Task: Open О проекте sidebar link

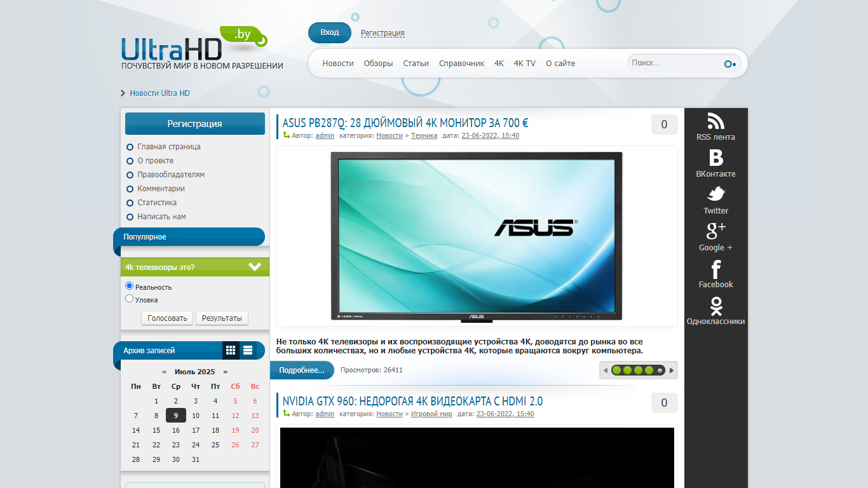Action: click(155, 161)
